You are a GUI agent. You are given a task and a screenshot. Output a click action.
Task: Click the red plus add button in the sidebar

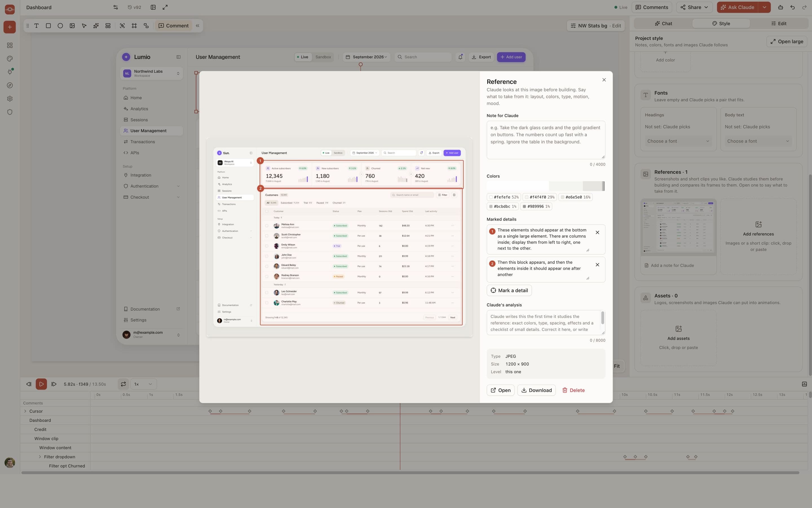click(x=10, y=27)
